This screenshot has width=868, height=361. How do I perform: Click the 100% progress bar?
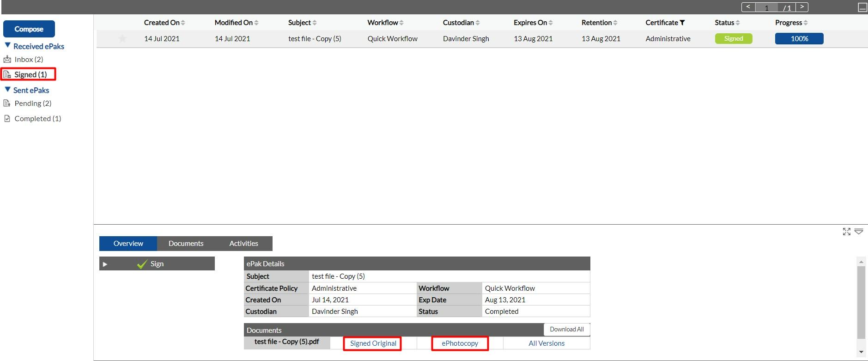click(x=799, y=39)
